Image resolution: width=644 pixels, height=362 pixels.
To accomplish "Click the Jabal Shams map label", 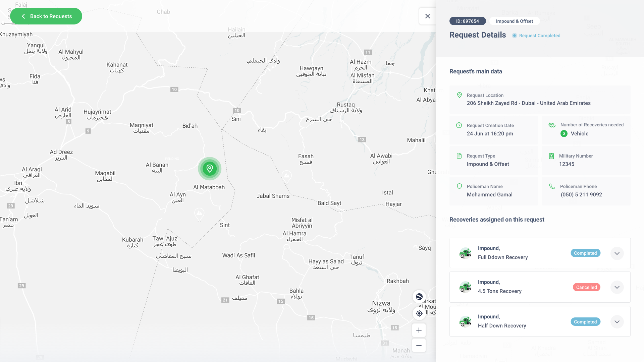I will pos(273,196).
